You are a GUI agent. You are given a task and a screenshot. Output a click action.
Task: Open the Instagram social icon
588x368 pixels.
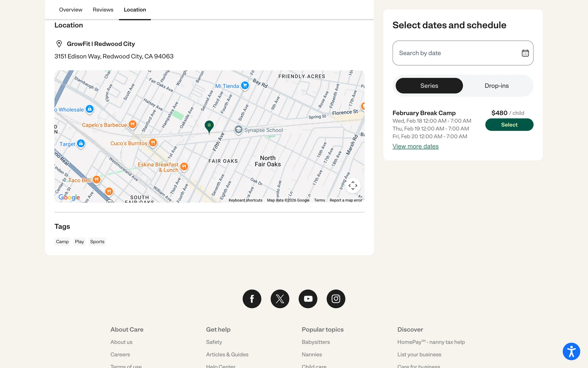pyautogui.click(x=336, y=299)
